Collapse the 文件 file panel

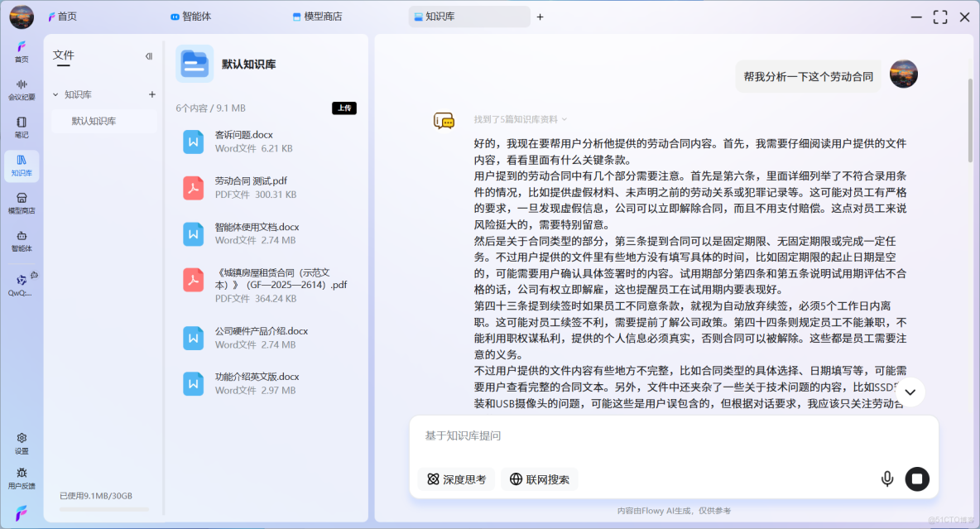(x=149, y=55)
